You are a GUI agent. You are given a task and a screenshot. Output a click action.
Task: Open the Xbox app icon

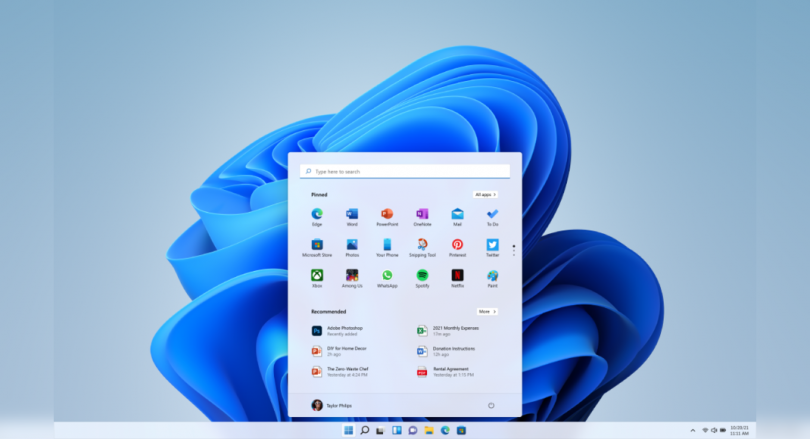click(x=317, y=275)
